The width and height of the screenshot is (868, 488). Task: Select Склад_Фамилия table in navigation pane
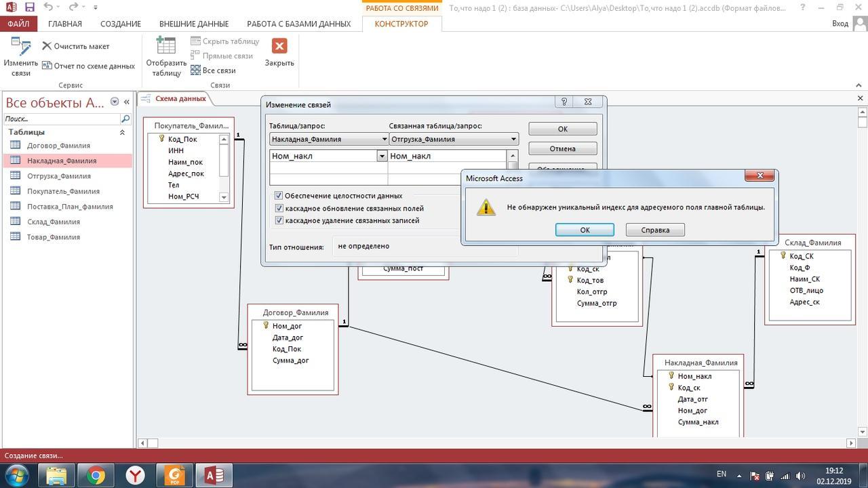pos(54,222)
